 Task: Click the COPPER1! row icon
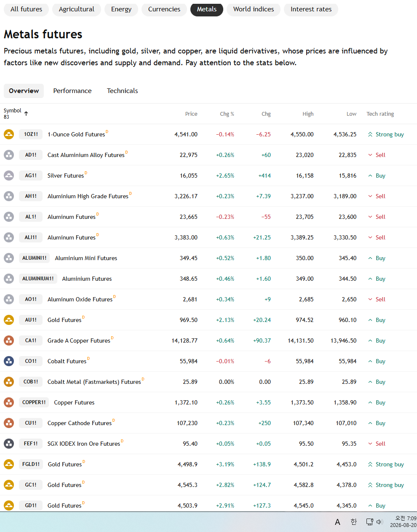point(9,402)
